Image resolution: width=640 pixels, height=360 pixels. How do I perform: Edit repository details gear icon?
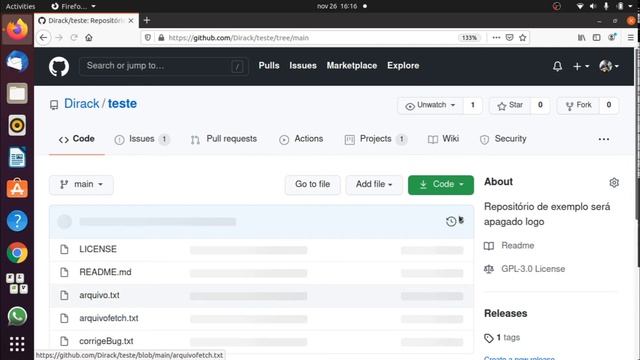click(614, 182)
